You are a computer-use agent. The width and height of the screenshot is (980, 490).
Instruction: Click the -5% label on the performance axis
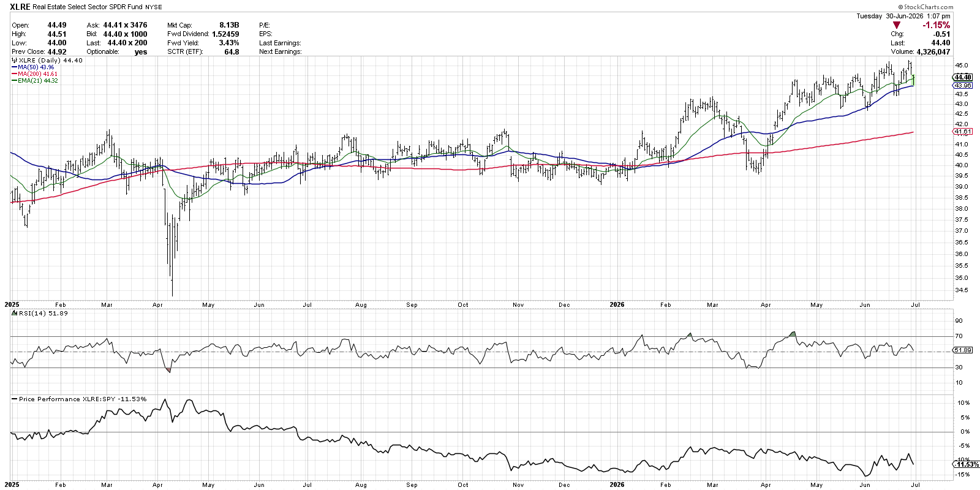(964, 446)
